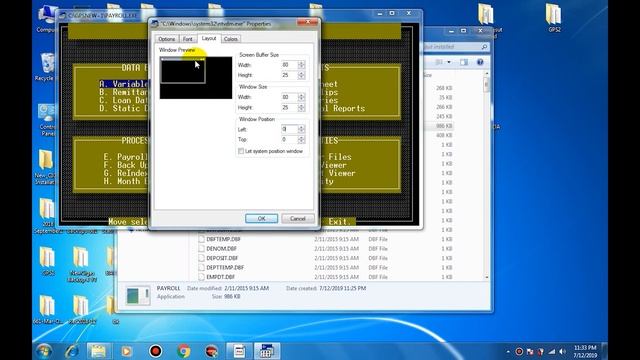Cancel the Properties dialog
This screenshot has height=360, width=640.
click(298, 218)
